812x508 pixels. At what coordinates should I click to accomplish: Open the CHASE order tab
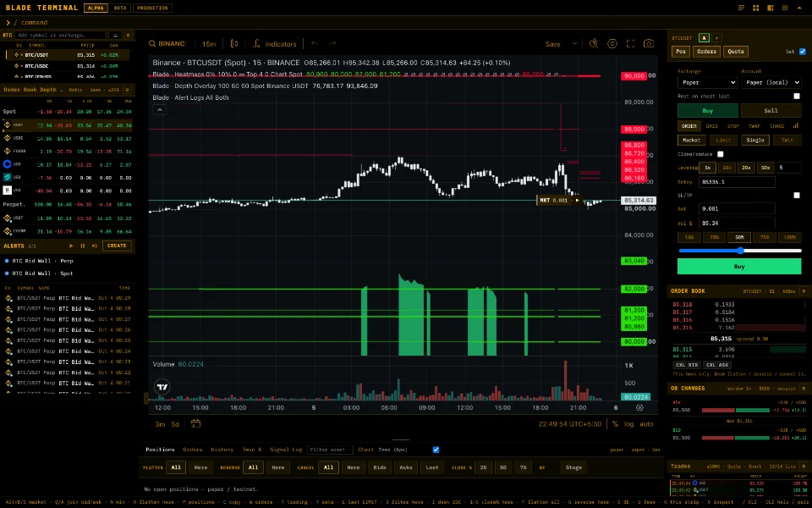point(776,126)
